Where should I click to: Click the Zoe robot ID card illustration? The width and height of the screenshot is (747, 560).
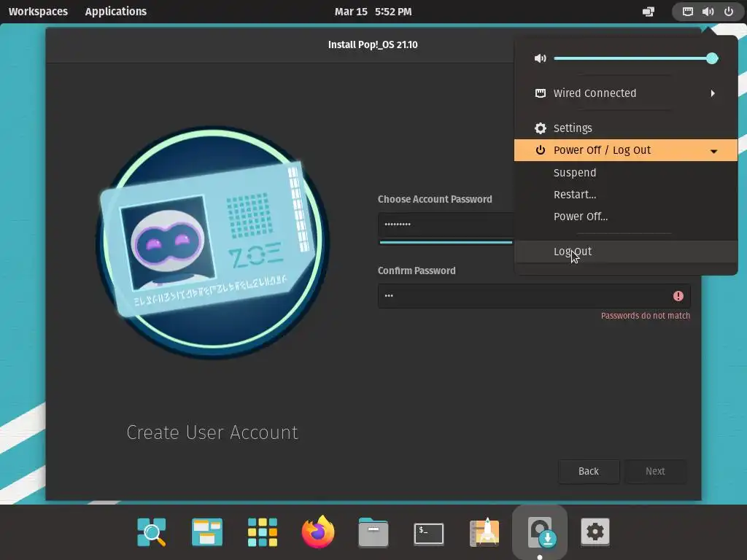click(x=212, y=242)
